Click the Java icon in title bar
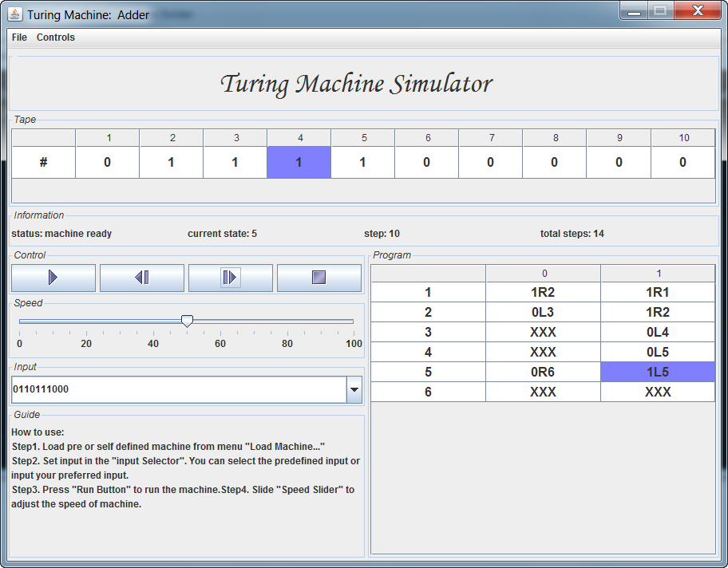Screen dimensions: 728x568 pos(15,14)
